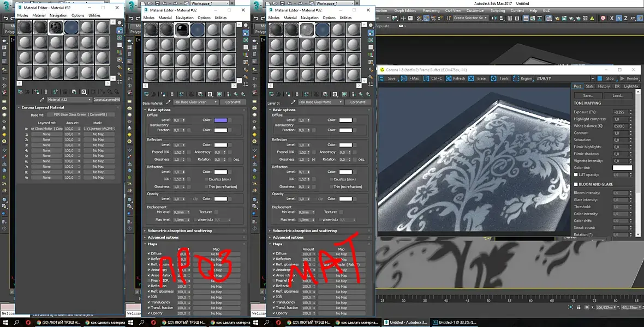
Task: Open blue Diffuse color swatch in middle Material Editor
Action: 220,120
